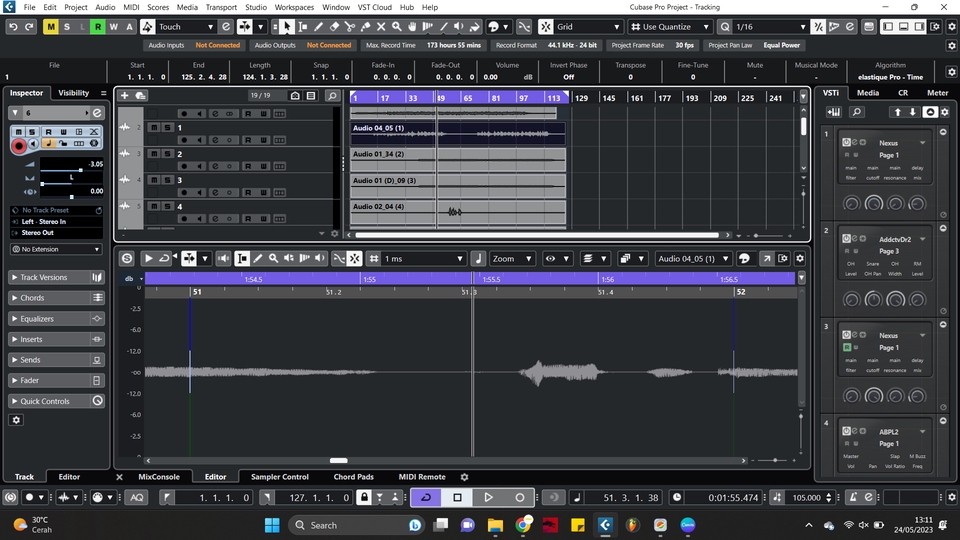Open Audio 04_05 (1) clip selector dropdown
Image resolution: width=960 pixels, height=540 pixels.
[x=694, y=258]
